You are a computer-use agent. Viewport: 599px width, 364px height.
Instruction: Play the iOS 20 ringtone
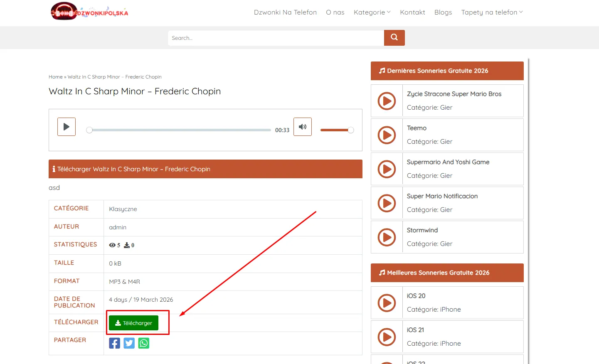coord(387,303)
